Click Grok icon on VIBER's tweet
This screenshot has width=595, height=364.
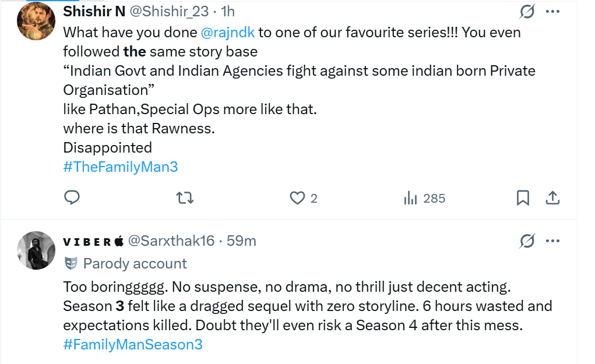(x=527, y=241)
